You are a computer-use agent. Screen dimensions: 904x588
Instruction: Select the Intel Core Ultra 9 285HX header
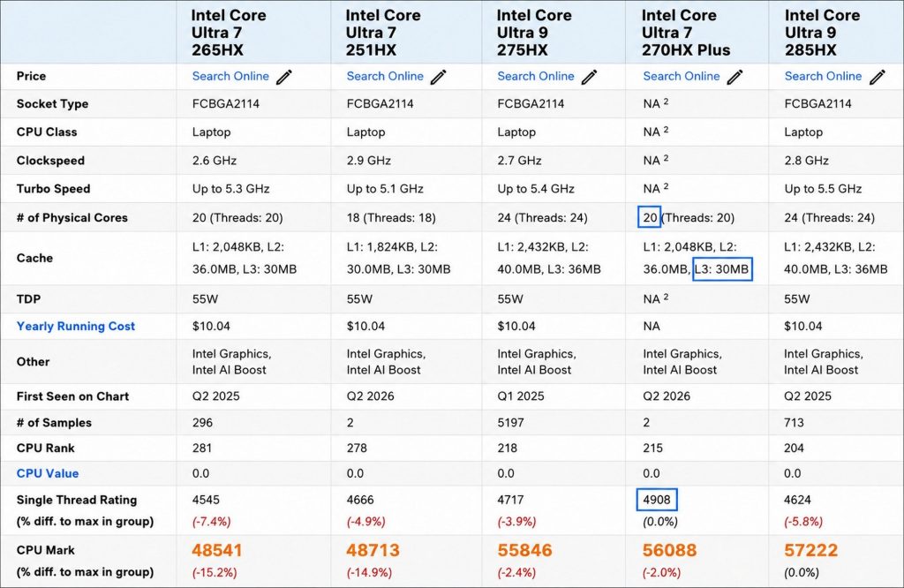[x=822, y=33]
